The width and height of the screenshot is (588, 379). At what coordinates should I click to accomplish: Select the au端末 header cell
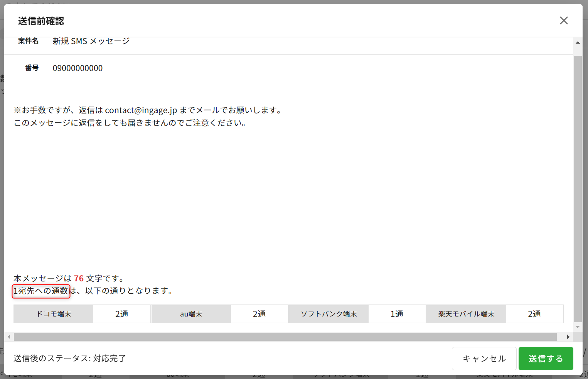pos(191,314)
